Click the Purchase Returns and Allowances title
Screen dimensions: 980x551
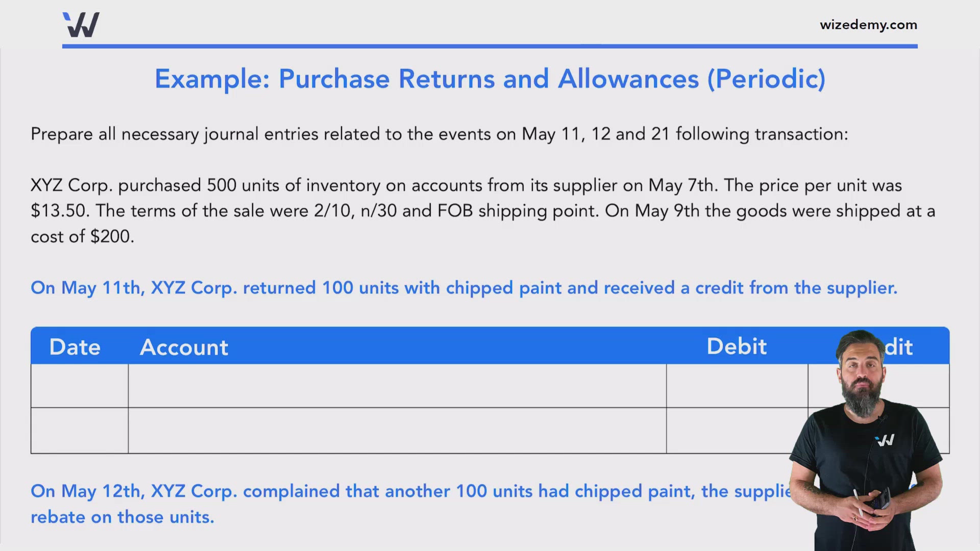(490, 79)
